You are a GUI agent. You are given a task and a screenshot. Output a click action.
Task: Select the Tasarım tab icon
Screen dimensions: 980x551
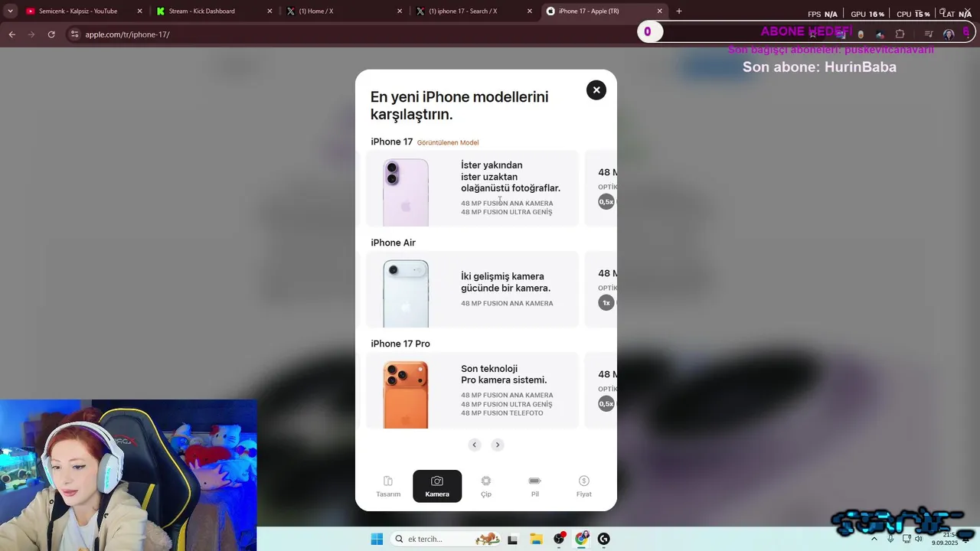pos(388,481)
